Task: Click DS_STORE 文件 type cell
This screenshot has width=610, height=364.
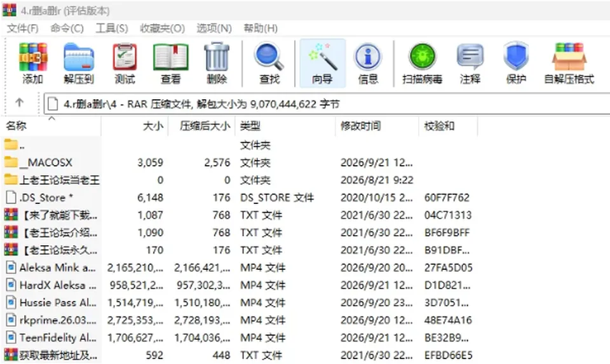Action: [x=277, y=198]
